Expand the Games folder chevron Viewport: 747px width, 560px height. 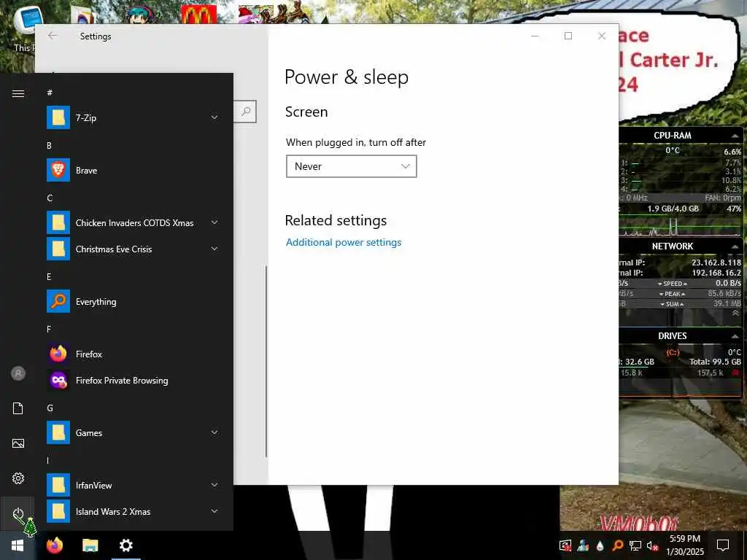click(x=214, y=432)
